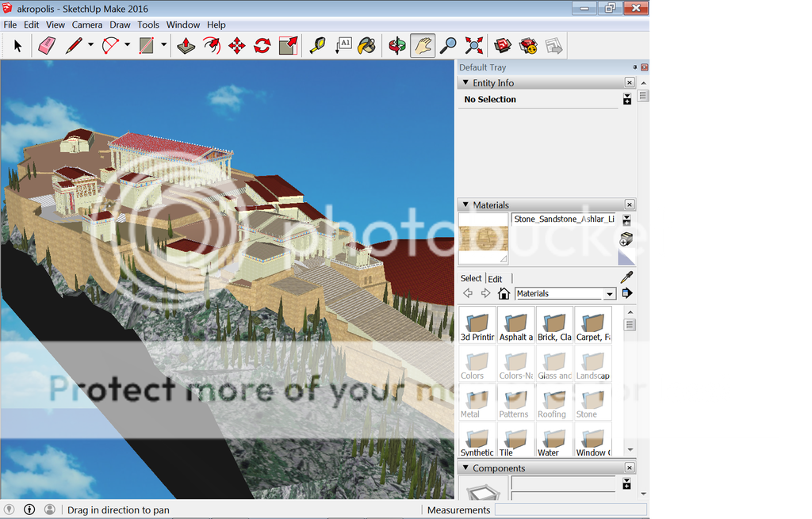Toggle material secondary pane display
The height and width of the screenshot is (519, 812).
(626, 220)
